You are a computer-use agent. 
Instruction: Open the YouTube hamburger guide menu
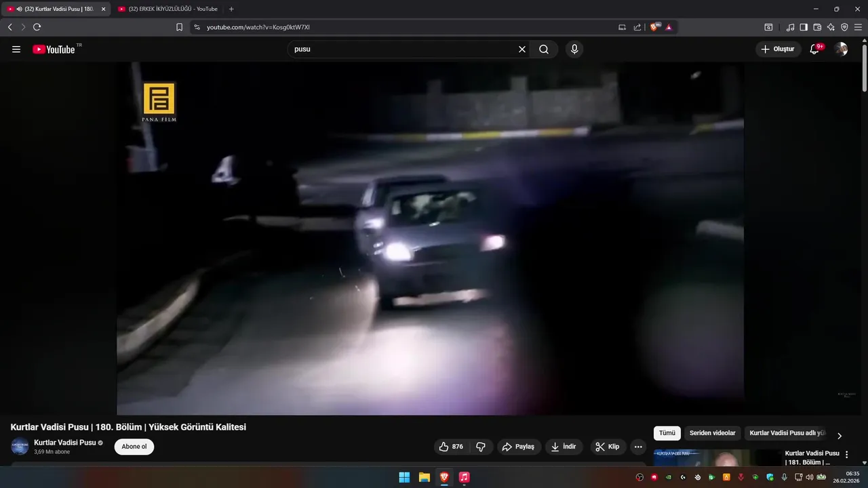[16, 49]
